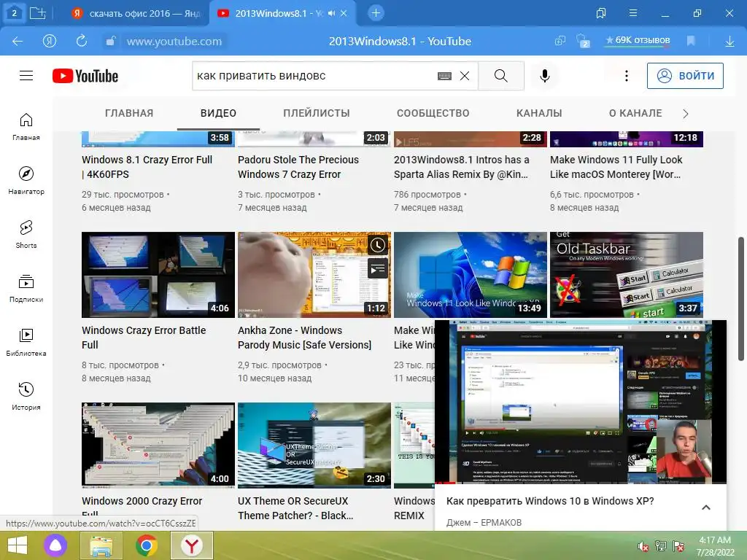
Task: Open the on-screen keyboard icon in search box
Action: point(444,76)
